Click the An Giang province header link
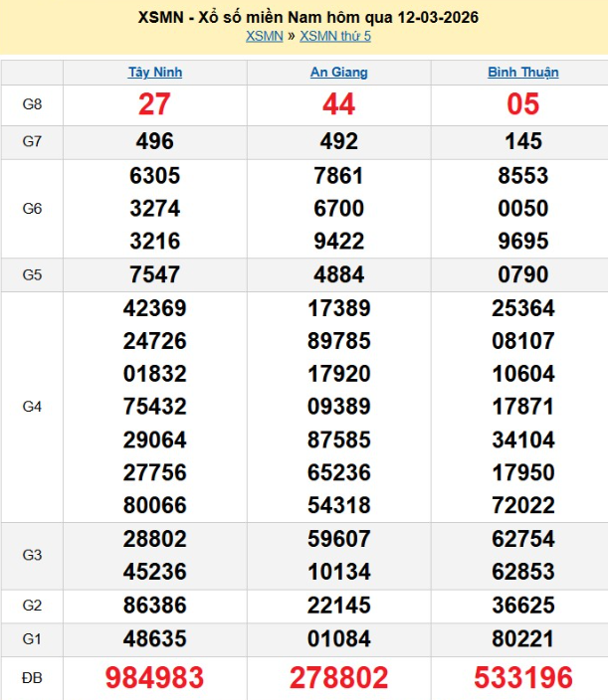 pyautogui.click(x=339, y=72)
